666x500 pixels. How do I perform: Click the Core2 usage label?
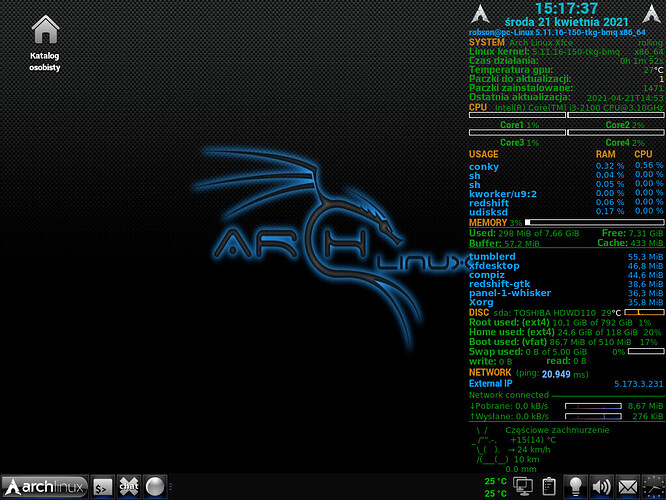(x=625, y=125)
